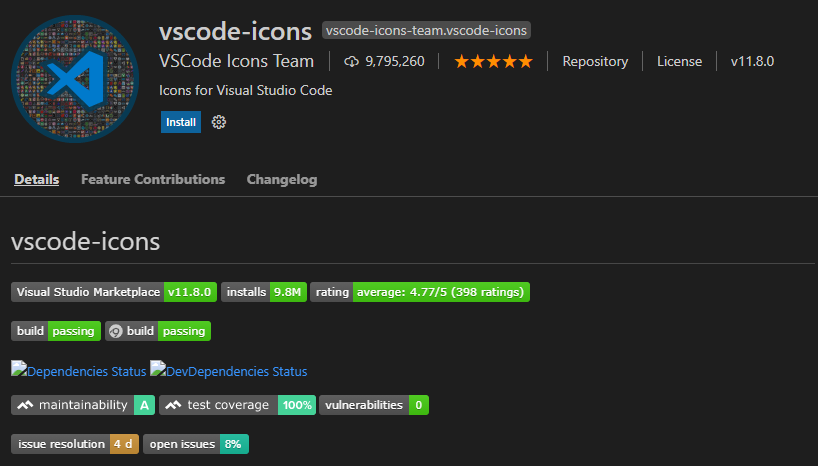818x466 pixels.
Task: Click the test coverage 100% badge
Action: tap(237, 405)
